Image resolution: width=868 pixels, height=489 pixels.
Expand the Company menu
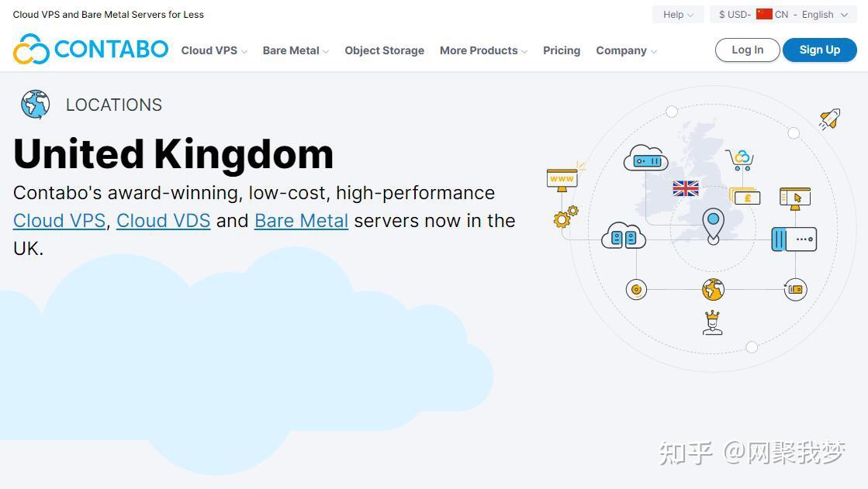626,50
